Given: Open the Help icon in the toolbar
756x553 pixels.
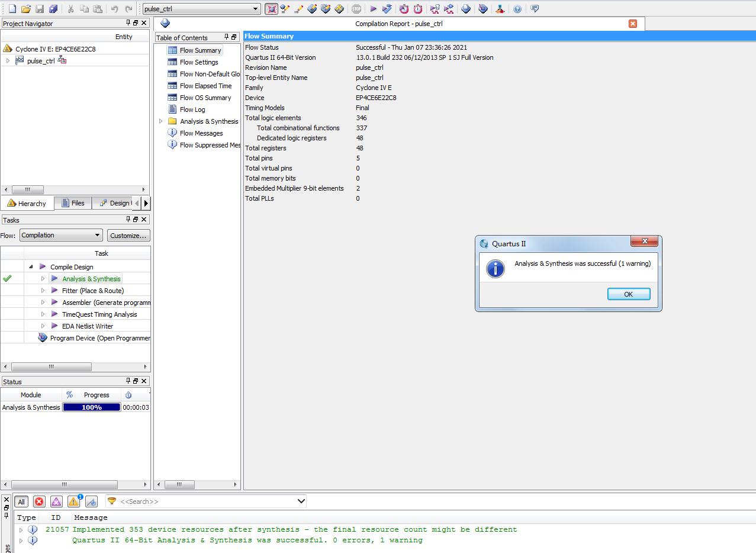Looking at the screenshot, I should (517, 9).
